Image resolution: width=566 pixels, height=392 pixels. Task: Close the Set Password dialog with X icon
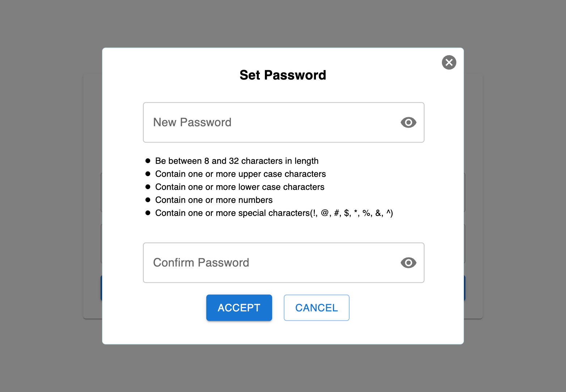click(449, 62)
